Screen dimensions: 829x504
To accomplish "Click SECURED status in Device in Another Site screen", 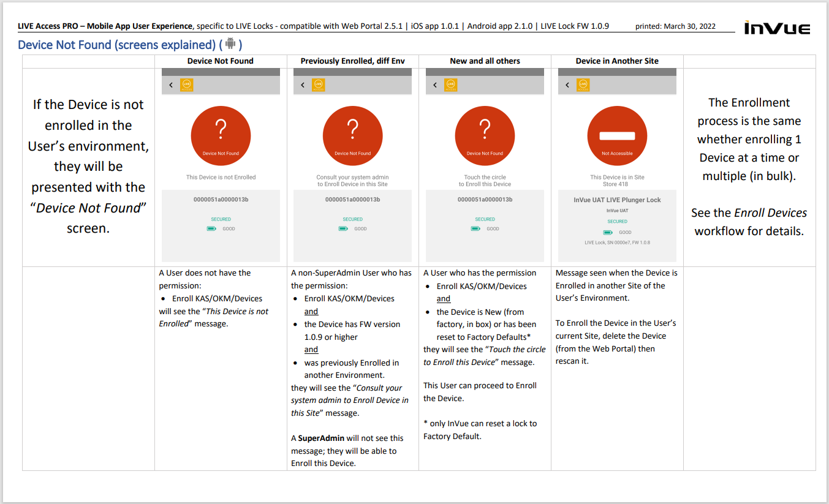I will (618, 222).
